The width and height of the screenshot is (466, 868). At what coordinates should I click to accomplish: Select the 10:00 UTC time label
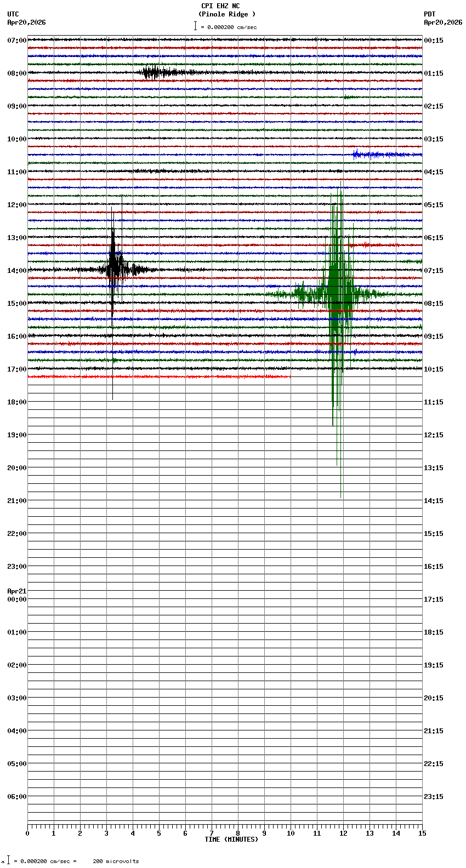[x=17, y=139]
